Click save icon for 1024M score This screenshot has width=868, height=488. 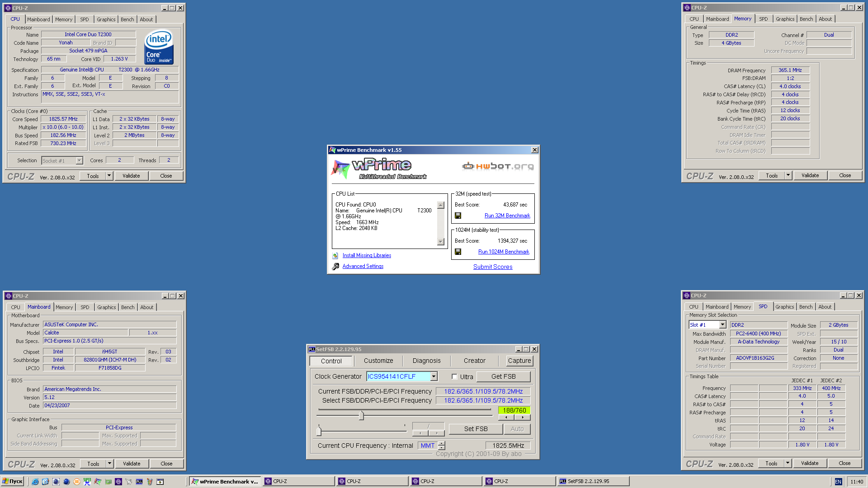(458, 252)
